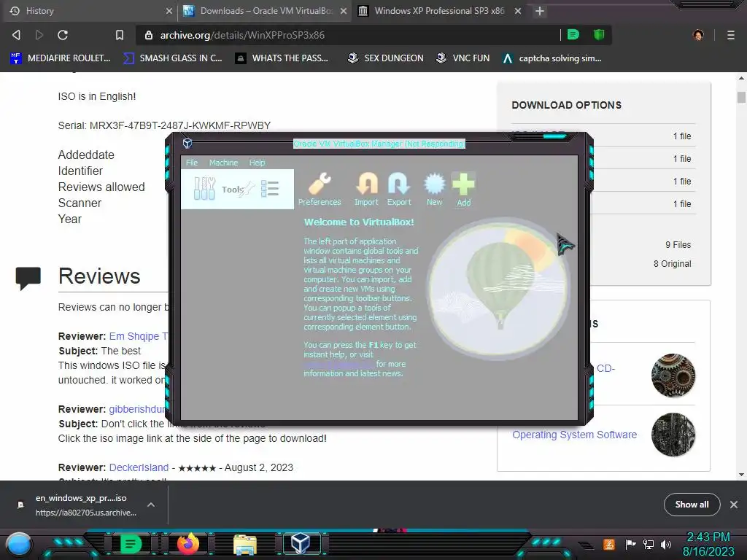Viewport: 747px width, 560px height.
Task: Click the 9 Files download option
Action: click(x=678, y=245)
